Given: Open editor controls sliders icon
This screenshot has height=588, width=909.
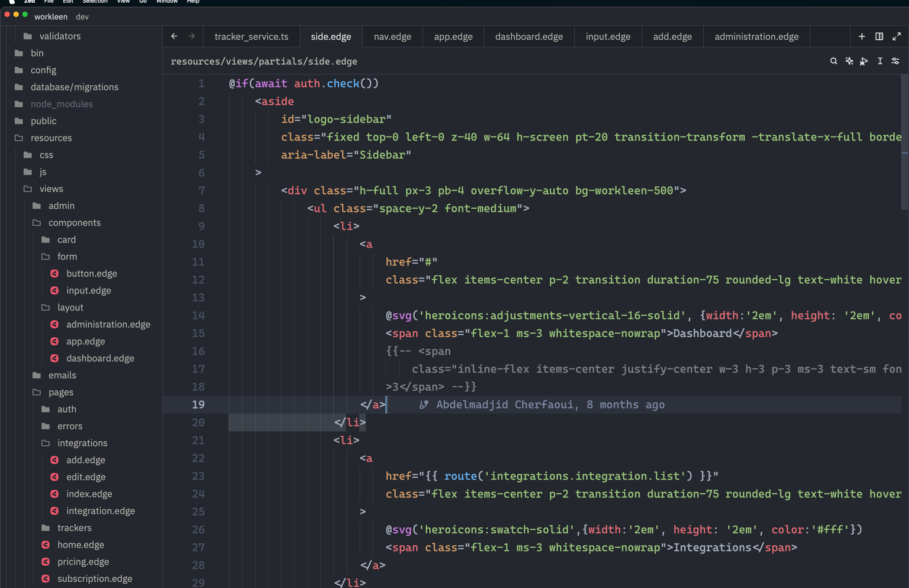Looking at the screenshot, I should point(895,61).
